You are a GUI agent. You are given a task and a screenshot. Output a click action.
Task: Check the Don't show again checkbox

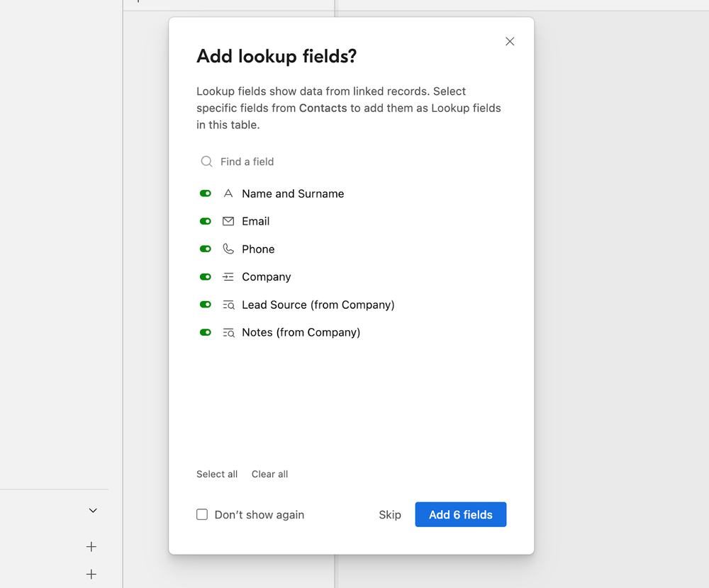(x=202, y=515)
